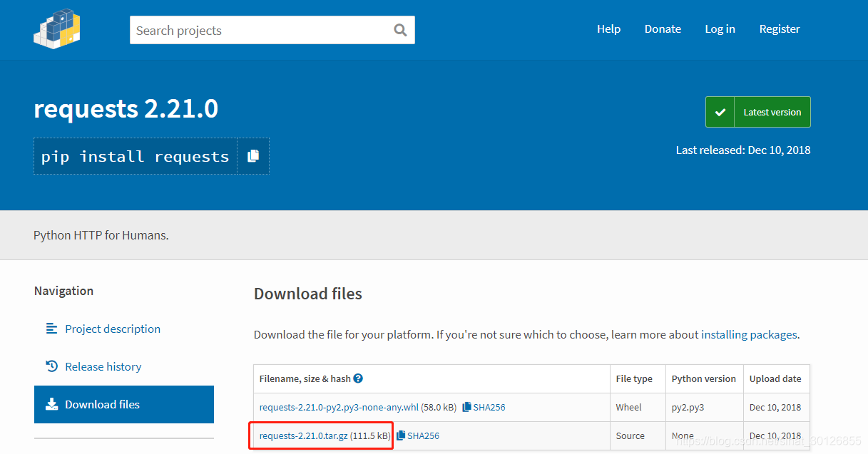Viewport: 868px width, 454px height.
Task: Copy pip install command icon
Action: click(x=253, y=156)
